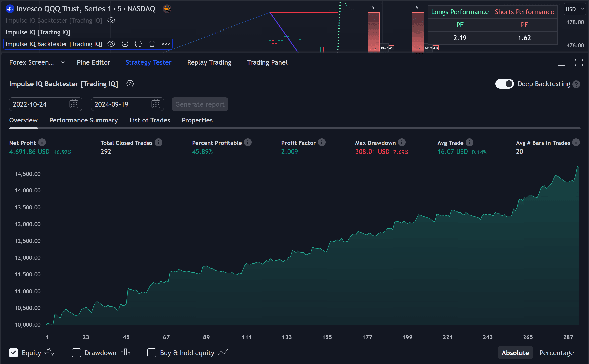Open Properties sub-tab
589x364 pixels.
[197, 120]
